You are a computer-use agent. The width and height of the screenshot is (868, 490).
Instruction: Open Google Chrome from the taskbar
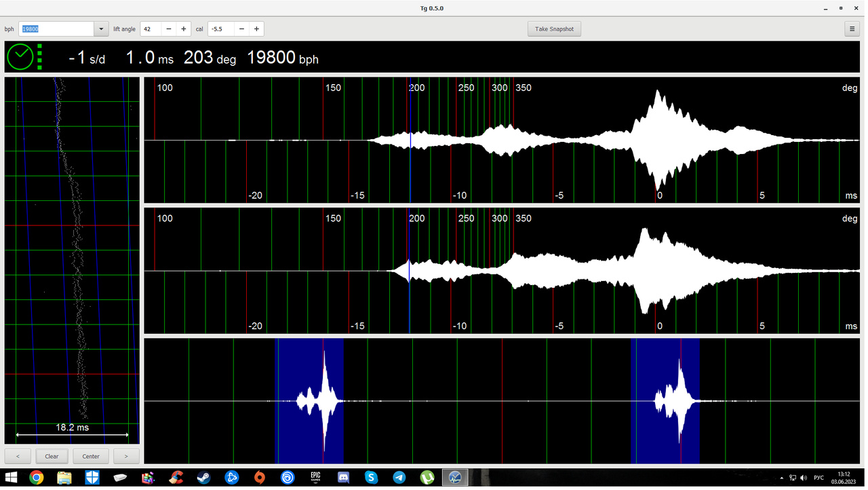pos(37,478)
